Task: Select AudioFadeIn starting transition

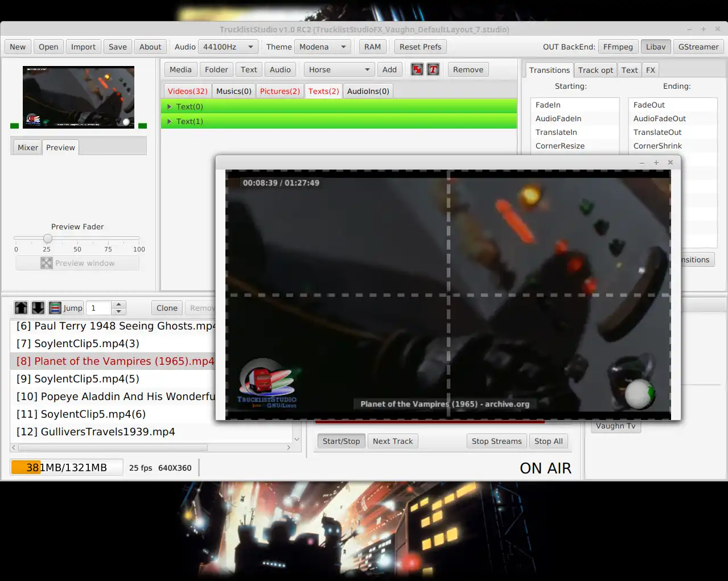Action: [x=575, y=118]
